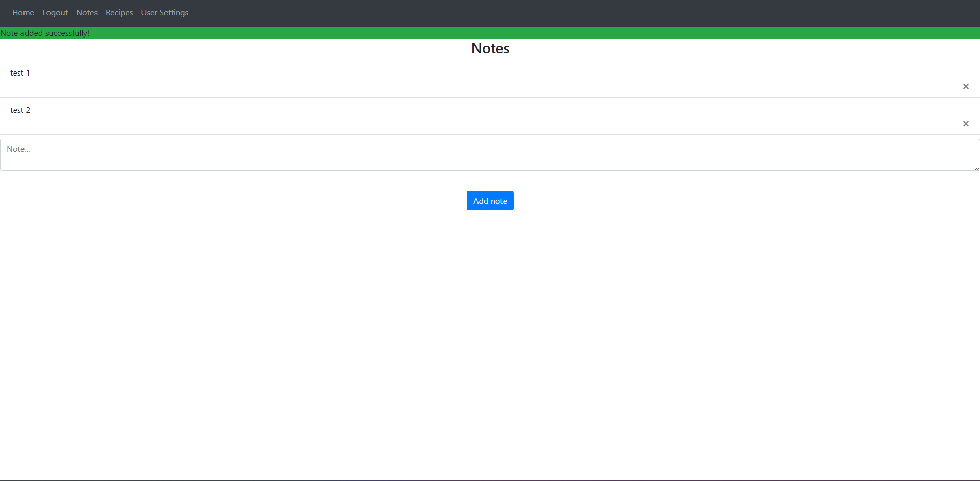Go to the Home page

[x=23, y=13]
